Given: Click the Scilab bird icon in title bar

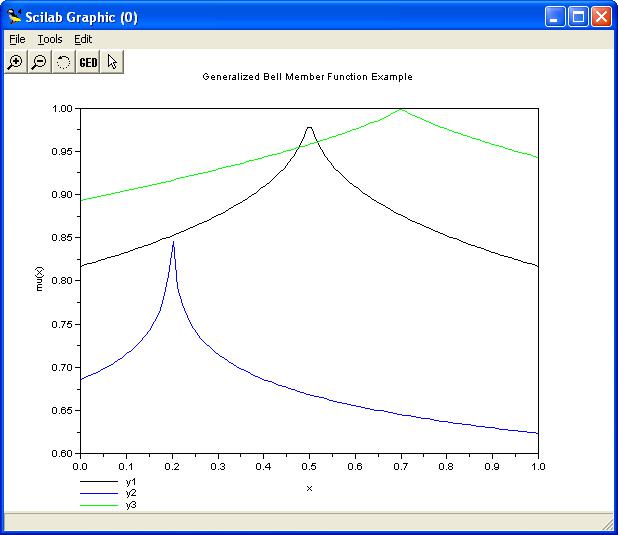Looking at the screenshot, I should (15, 17).
